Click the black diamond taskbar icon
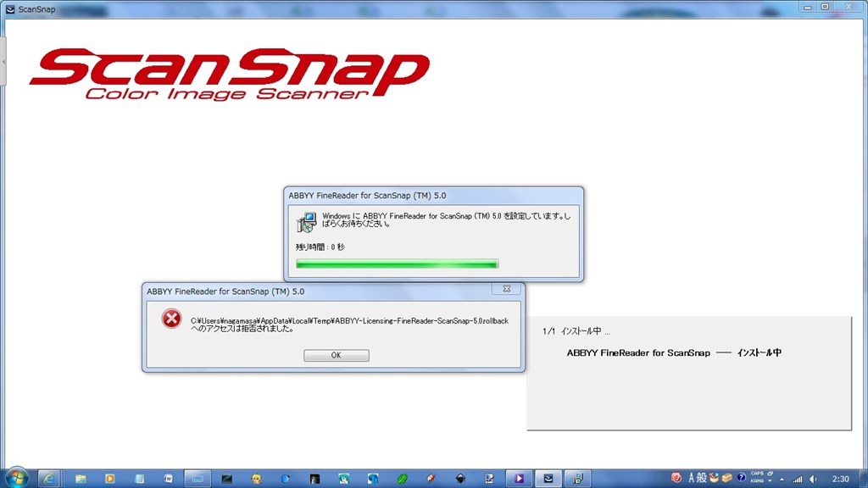 (x=460, y=479)
